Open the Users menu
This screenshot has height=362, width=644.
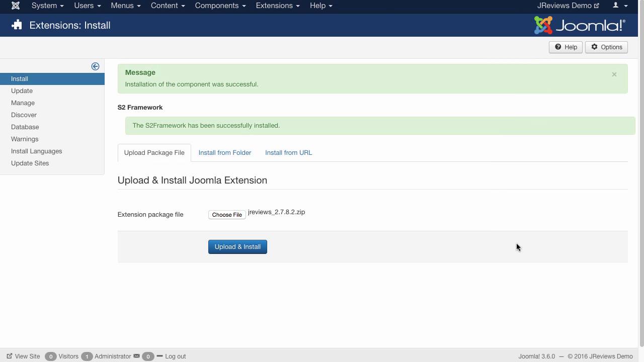pyautogui.click(x=87, y=6)
